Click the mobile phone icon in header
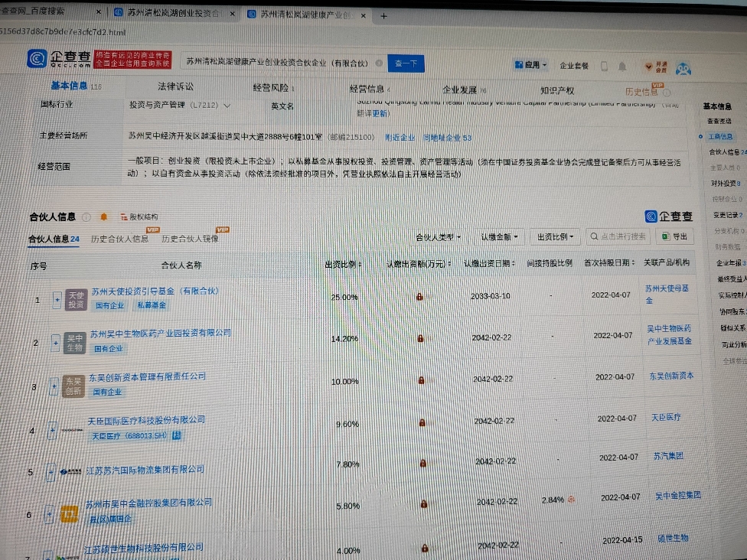This screenshot has width=747, height=560. click(604, 67)
